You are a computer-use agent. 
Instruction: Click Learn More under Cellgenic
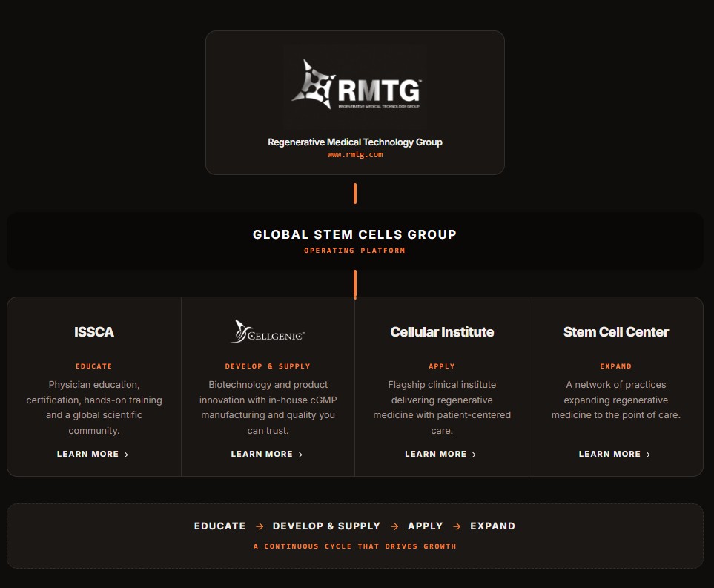262,454
